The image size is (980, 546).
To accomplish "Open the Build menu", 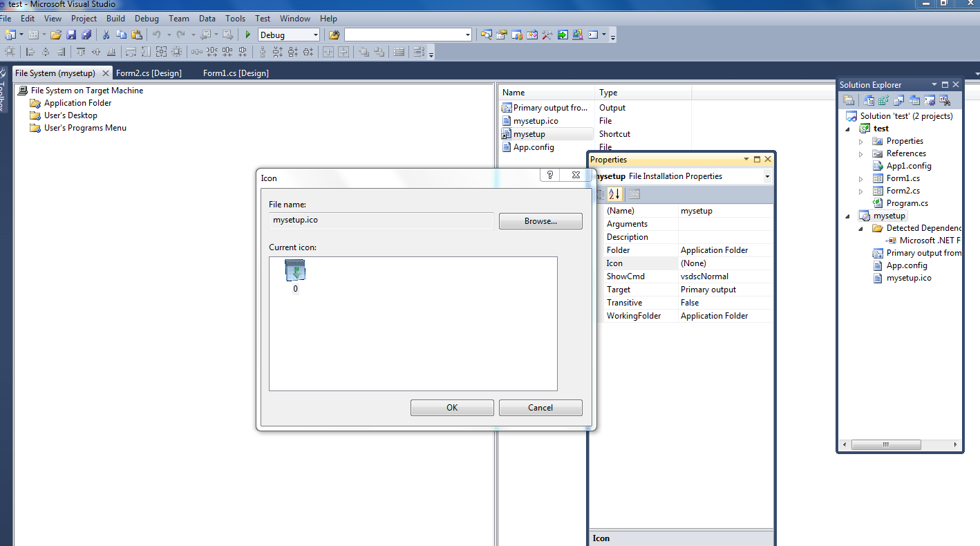I will point(115,19).
